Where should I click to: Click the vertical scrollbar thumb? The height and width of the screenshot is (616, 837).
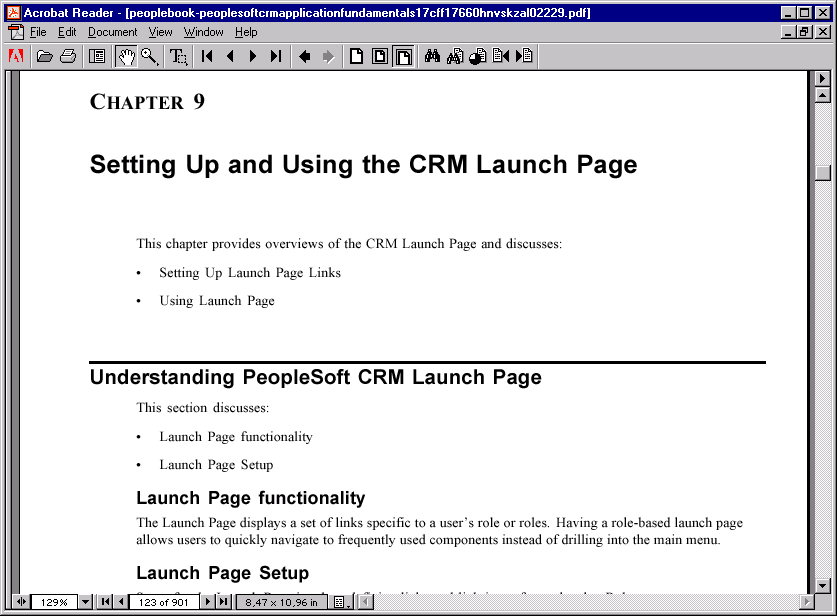pos(823,173)
